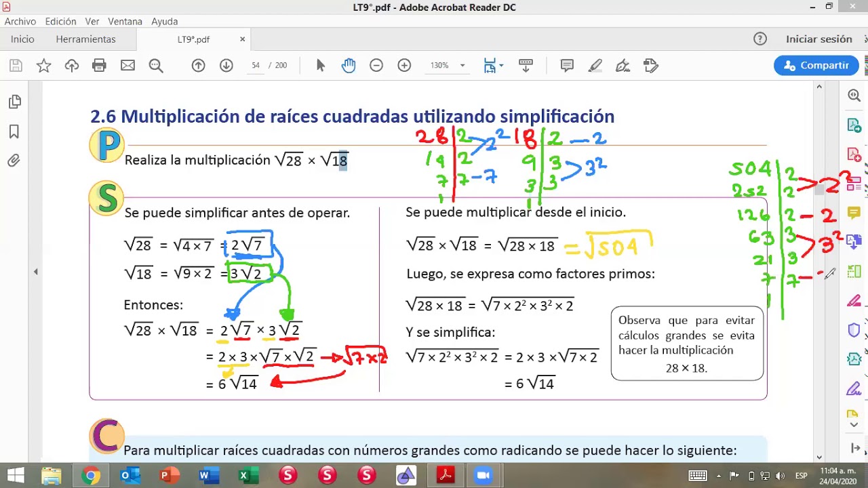The height and width of the screenshot is (488, 868).
Task: Open the Archivo menu
Action: click(20, 22)
